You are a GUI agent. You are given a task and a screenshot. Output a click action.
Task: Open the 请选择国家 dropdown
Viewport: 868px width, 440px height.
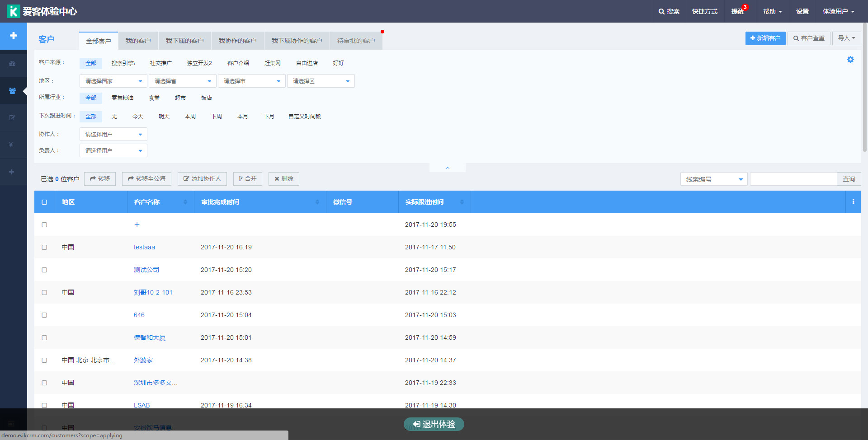pos(113,81)
